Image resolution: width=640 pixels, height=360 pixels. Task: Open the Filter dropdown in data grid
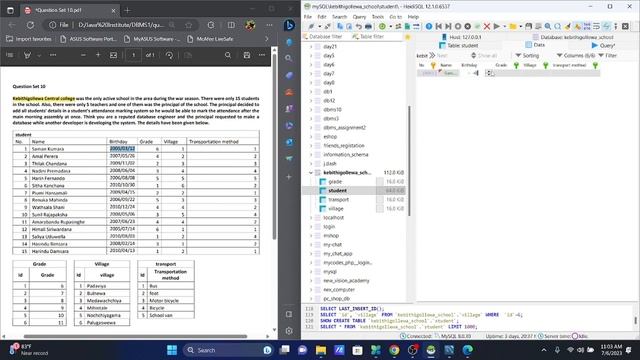click(608, 55)
